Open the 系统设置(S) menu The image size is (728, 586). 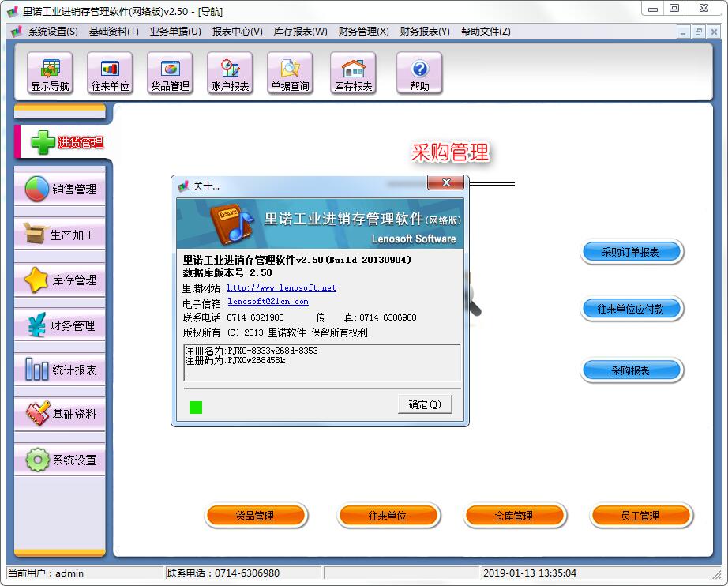coord(53,32)
